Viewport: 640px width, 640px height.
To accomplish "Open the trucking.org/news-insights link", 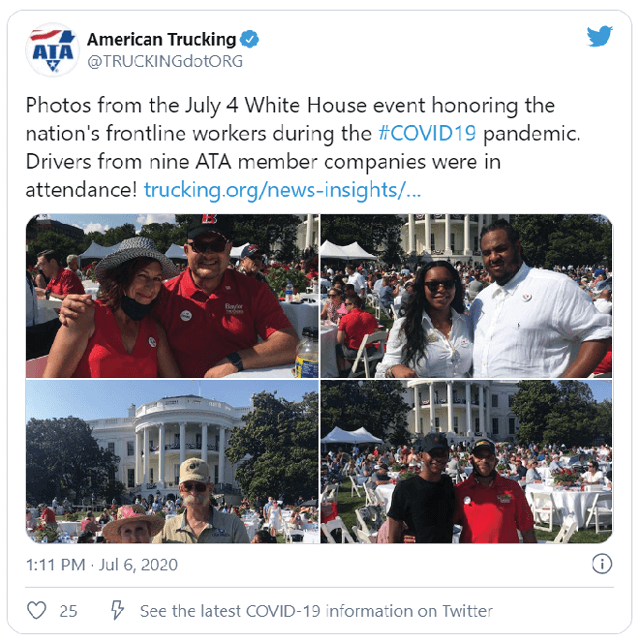I will pyautogui.click(x=282, y=190).
